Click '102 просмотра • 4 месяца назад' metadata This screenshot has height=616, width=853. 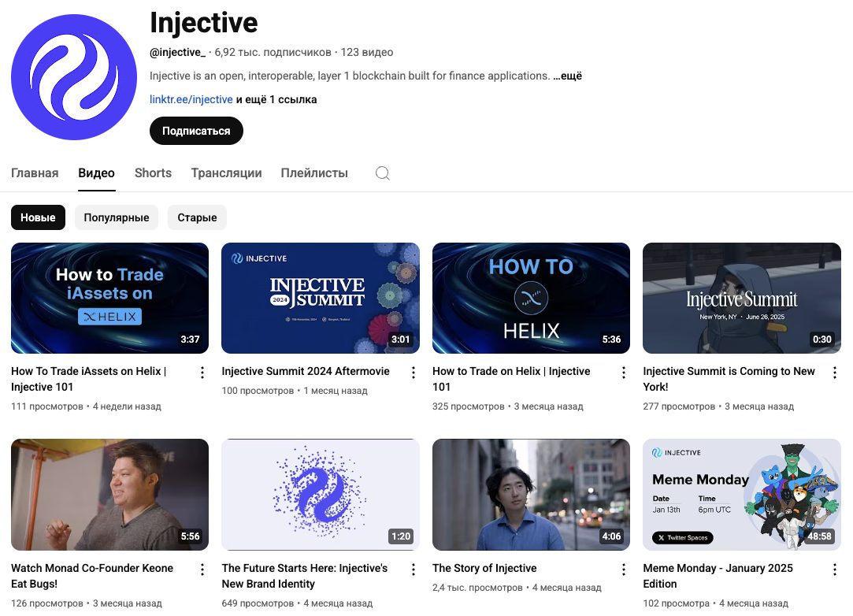715,603
